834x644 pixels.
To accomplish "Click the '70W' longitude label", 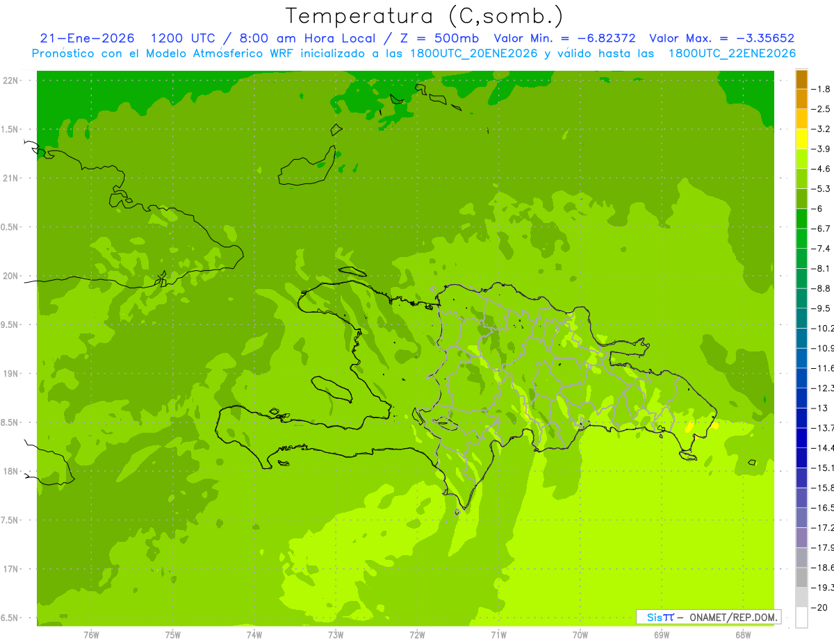I will (x=580, y=634).
